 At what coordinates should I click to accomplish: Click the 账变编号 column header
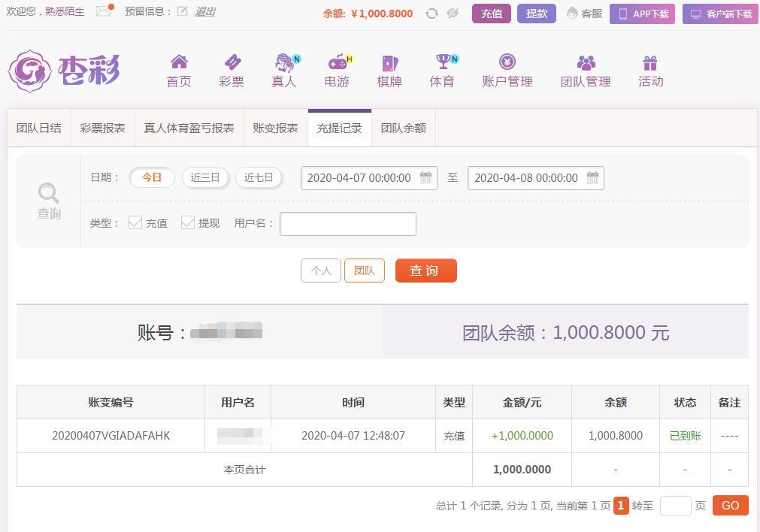[111, 402]
